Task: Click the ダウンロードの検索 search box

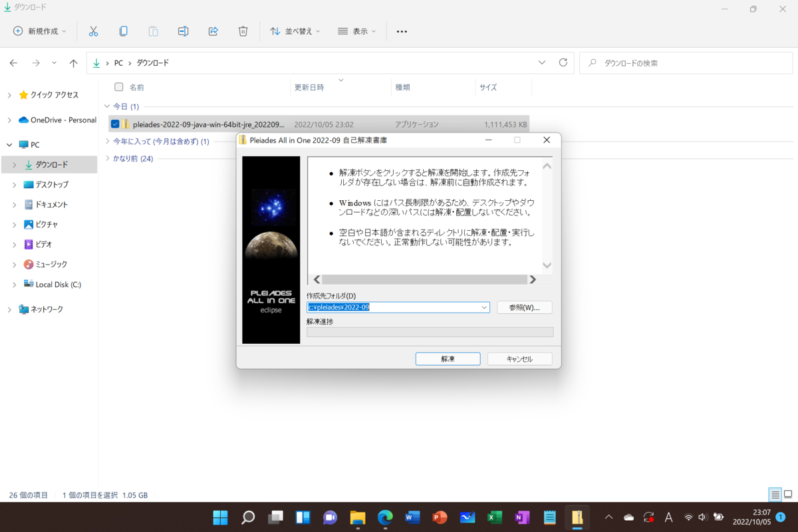Action: [686, 63]
